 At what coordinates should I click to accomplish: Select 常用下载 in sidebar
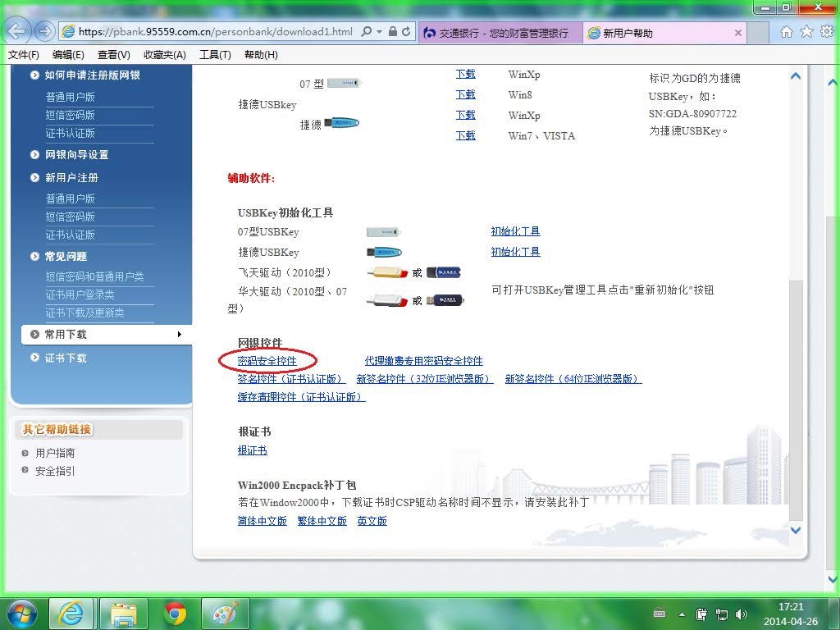click(x=106, y=335)
